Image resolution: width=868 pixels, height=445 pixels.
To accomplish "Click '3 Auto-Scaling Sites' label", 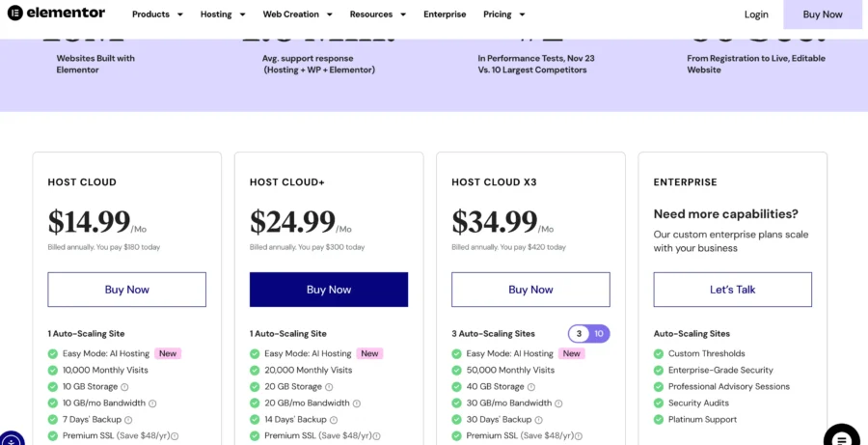I will click(493, 334).
